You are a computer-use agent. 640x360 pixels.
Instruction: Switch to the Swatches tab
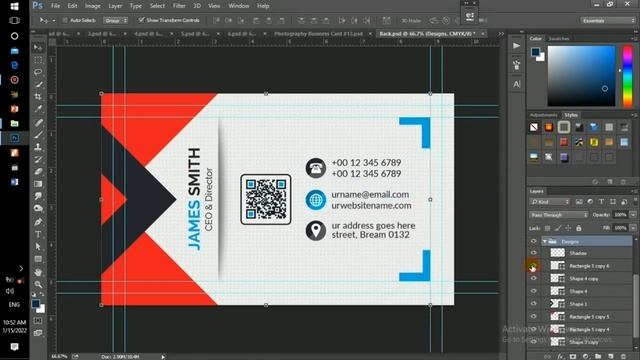tap(559, 38)
